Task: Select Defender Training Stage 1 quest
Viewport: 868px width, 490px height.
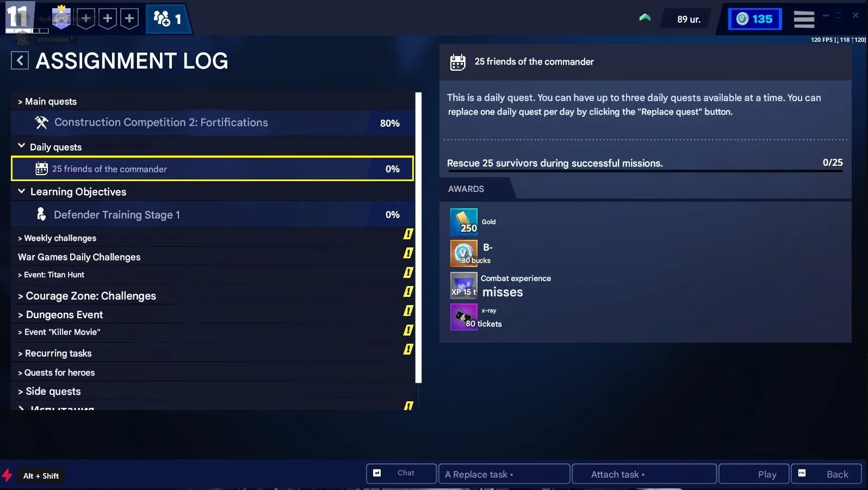Action: pos(212,214)
